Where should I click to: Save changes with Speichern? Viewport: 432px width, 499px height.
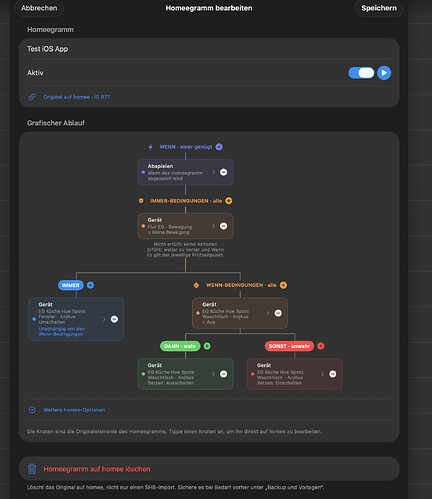(379, 8)
